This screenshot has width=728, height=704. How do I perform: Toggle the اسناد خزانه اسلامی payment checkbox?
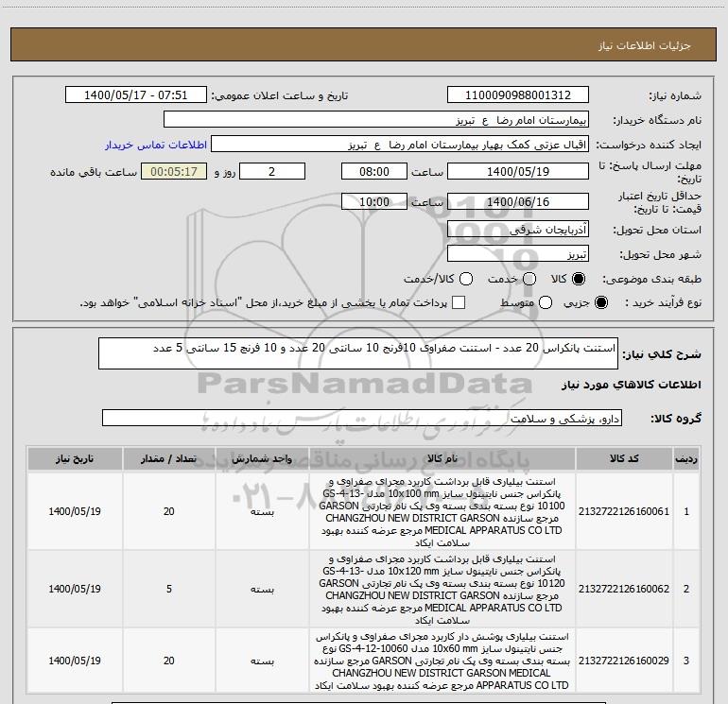[x=459, y=302]
